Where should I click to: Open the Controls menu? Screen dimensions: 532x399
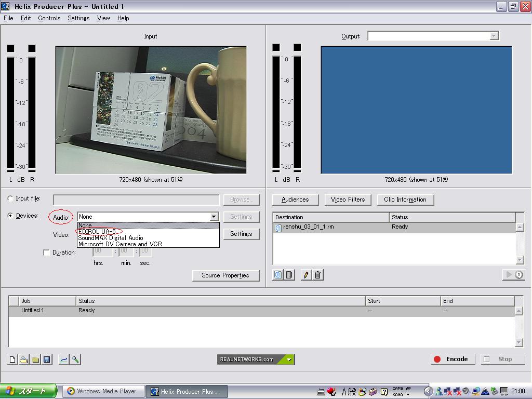pos(49,18)
